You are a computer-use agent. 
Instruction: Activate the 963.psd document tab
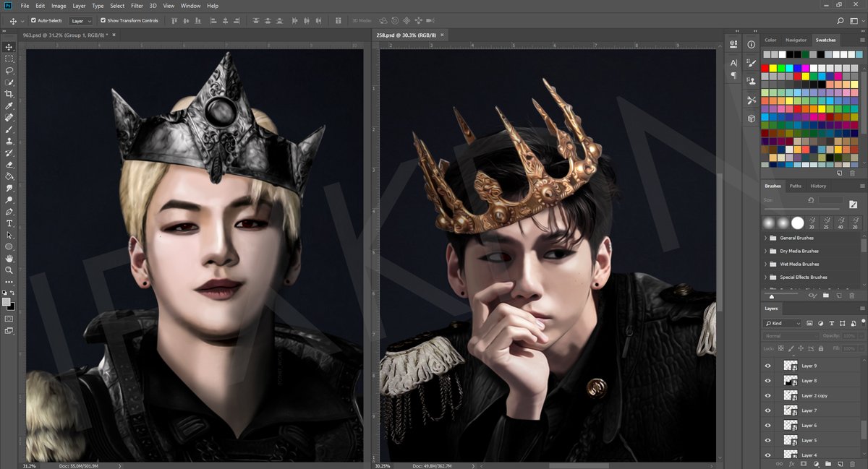tap(65, 35)
